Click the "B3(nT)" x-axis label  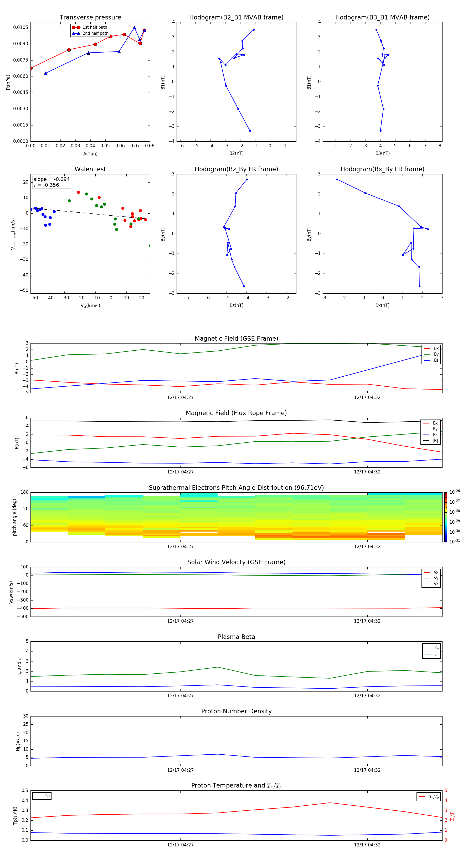382,153
